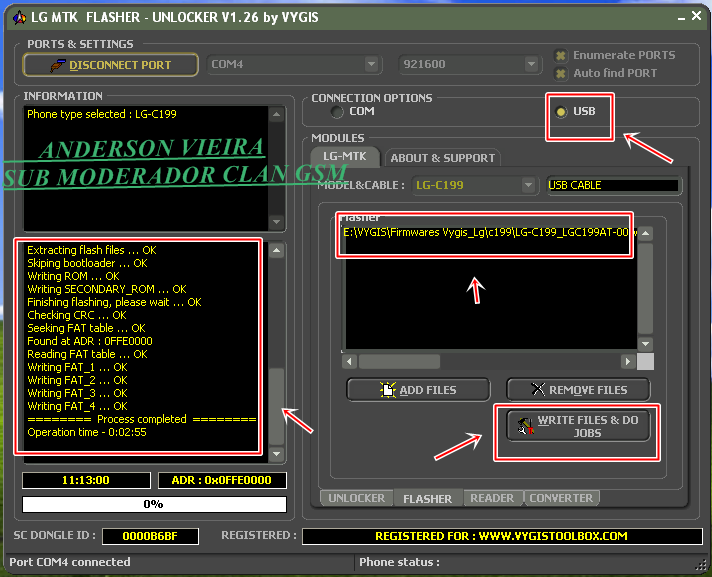
Task: Select the firmware file path entry
Action: click(490, 232)
